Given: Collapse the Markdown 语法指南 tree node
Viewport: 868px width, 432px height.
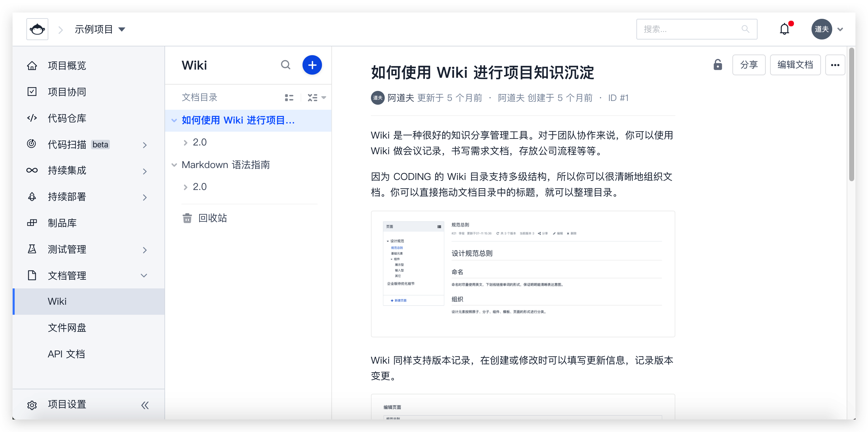Looking at the screenshot, I should 174,165.
